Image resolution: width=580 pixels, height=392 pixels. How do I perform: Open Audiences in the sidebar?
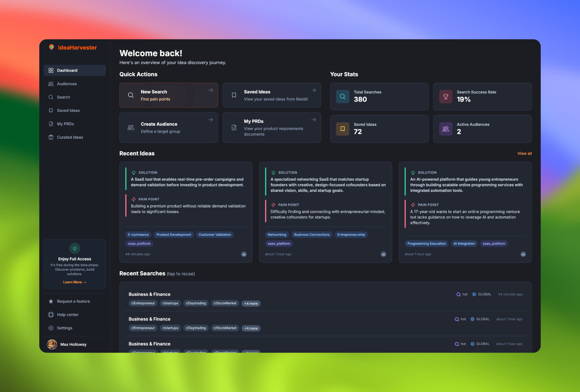point(67,84)
